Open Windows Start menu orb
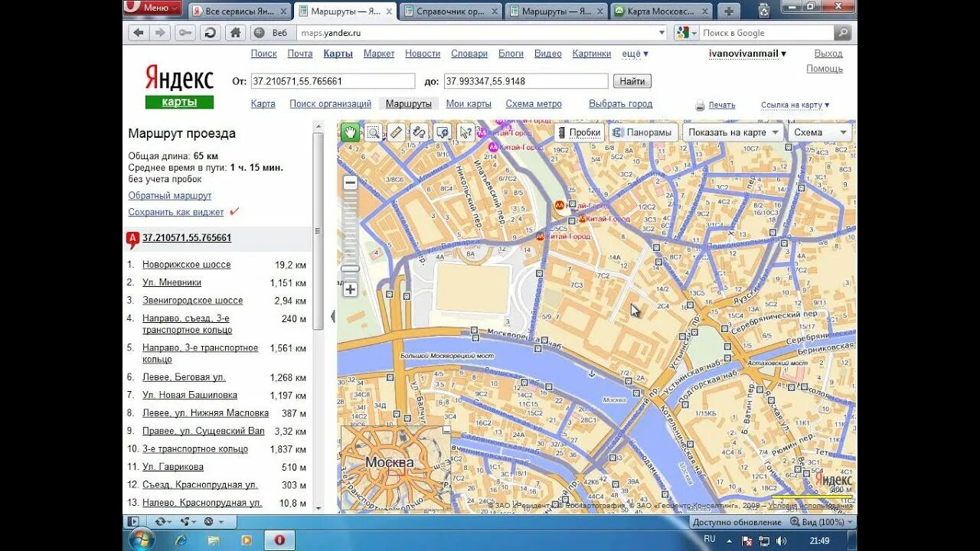 coord(142,540)
